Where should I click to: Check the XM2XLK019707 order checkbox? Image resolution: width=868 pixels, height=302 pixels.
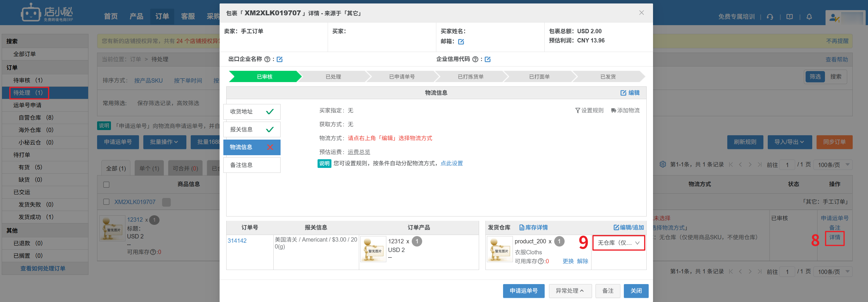pos(107,202)
